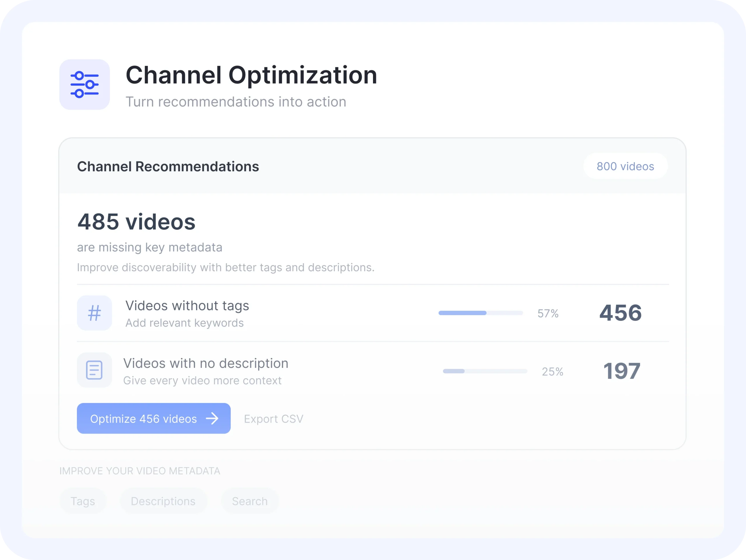The image size is (746, 560).
Task: Select the 800 videos badge
Action: 625,166
